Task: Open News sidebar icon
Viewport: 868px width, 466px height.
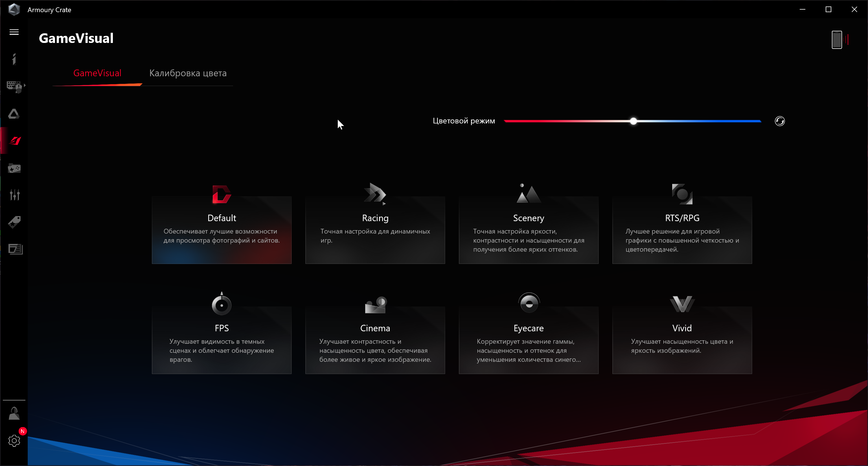Action: [15, 249]
